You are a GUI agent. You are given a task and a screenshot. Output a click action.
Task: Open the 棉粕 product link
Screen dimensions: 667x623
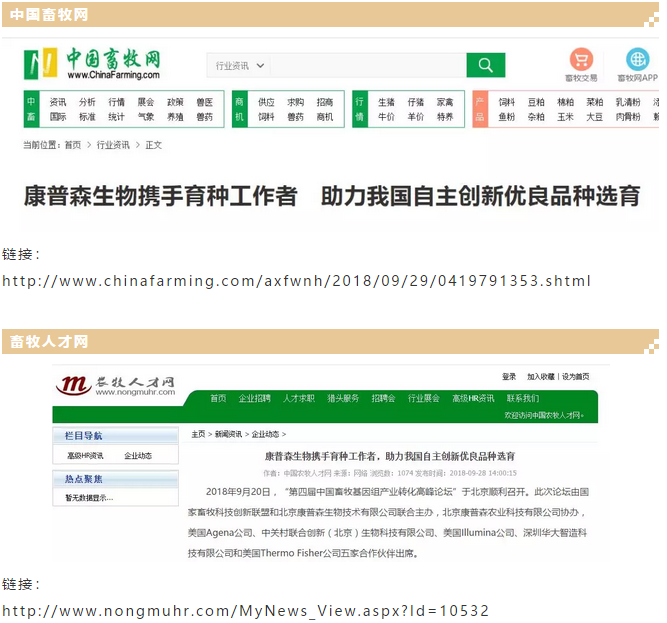click(565, 102)
